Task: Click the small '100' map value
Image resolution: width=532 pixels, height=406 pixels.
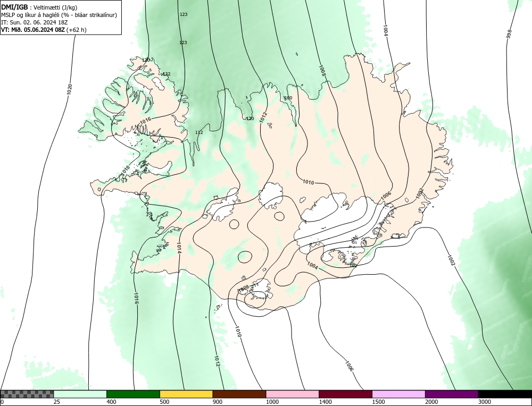Action: [288, 98]
